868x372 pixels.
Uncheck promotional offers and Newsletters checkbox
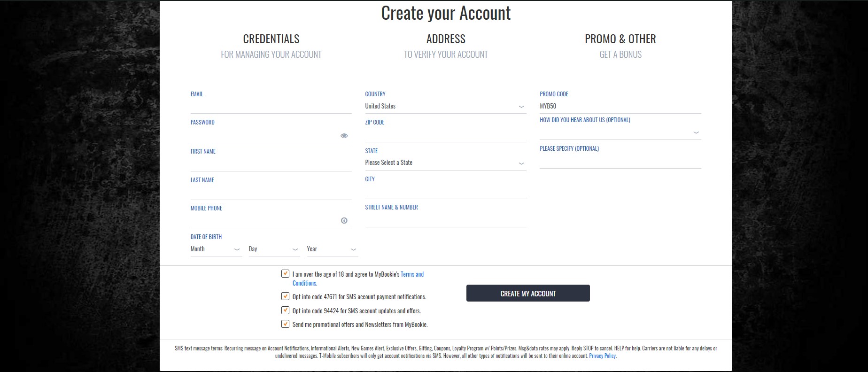[x=285, y=324]
